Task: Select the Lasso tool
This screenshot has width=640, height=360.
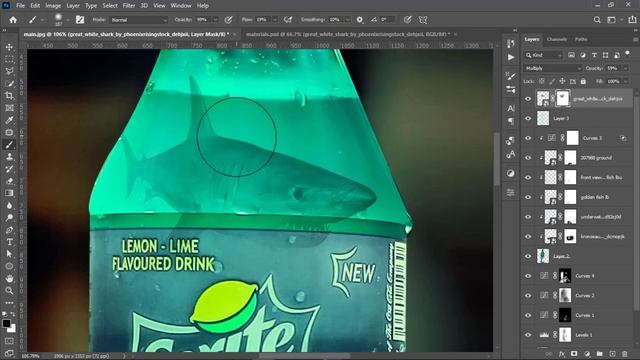Action: pyautogui.click(x=9, y=71)
